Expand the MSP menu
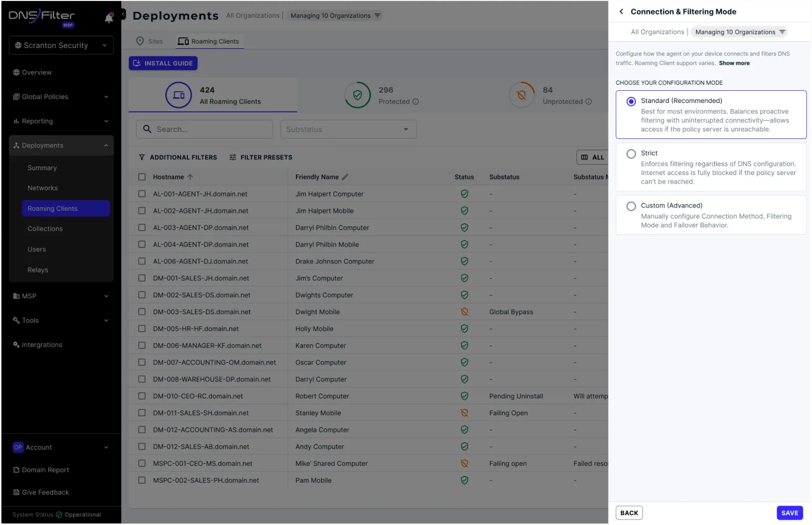 pyautogui.click(x=61, y=296)
